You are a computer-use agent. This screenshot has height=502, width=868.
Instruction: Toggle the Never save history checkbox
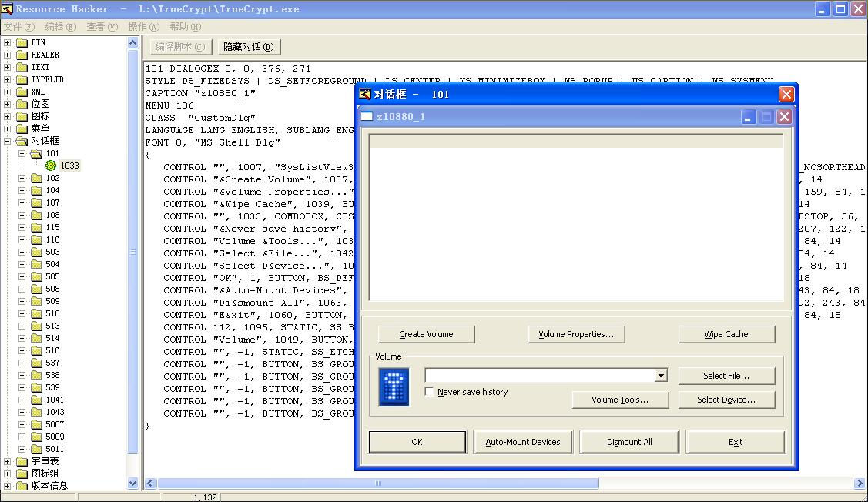click(x=430, y=392)
